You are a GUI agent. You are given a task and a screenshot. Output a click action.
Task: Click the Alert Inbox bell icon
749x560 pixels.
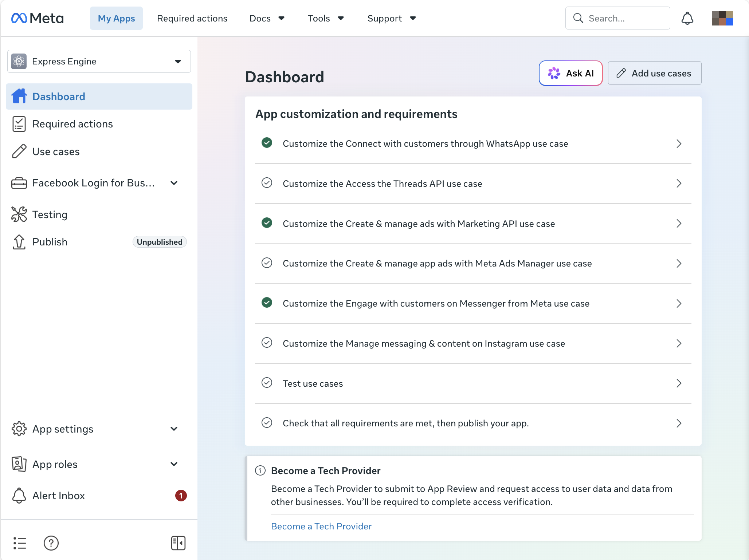point(19,495)
